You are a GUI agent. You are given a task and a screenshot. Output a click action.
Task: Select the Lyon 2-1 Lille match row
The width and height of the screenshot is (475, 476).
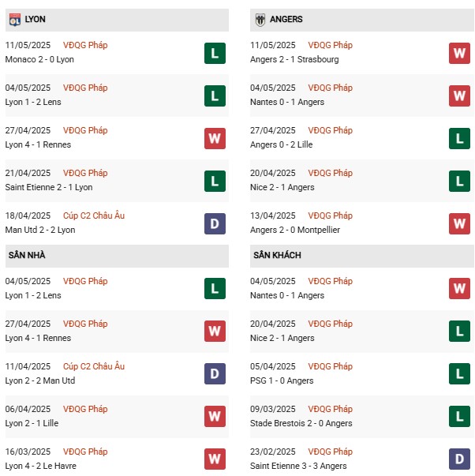pos(117,417)
